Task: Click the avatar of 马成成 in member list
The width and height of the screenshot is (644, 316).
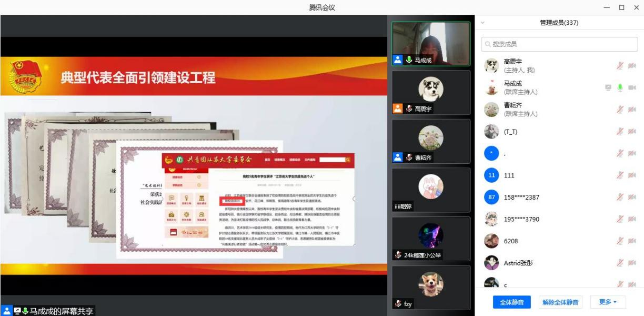Action: click(491, 88)
